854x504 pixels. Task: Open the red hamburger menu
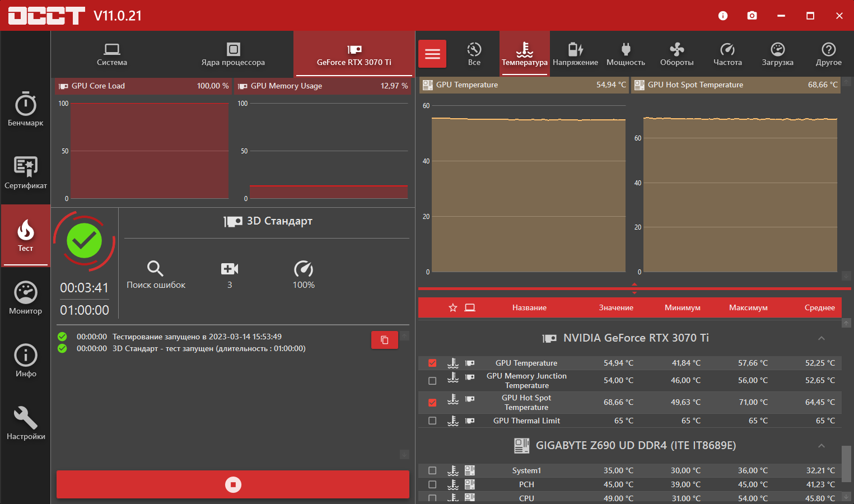(x=432, y=54)
